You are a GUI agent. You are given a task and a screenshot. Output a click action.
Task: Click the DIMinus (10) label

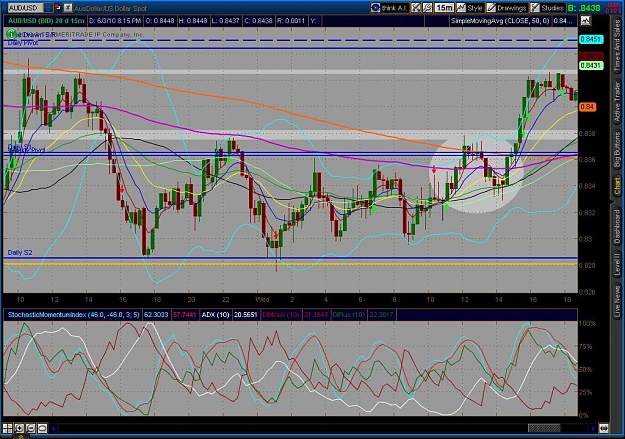point(281,315)
